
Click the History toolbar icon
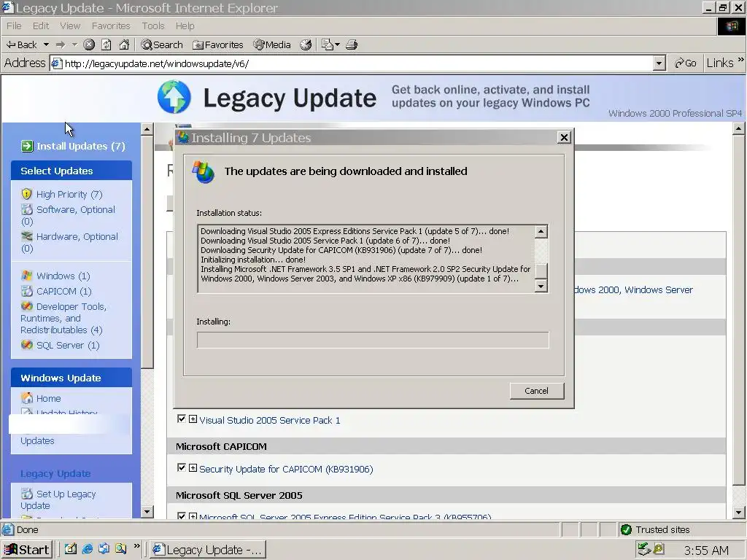point(306,44)
